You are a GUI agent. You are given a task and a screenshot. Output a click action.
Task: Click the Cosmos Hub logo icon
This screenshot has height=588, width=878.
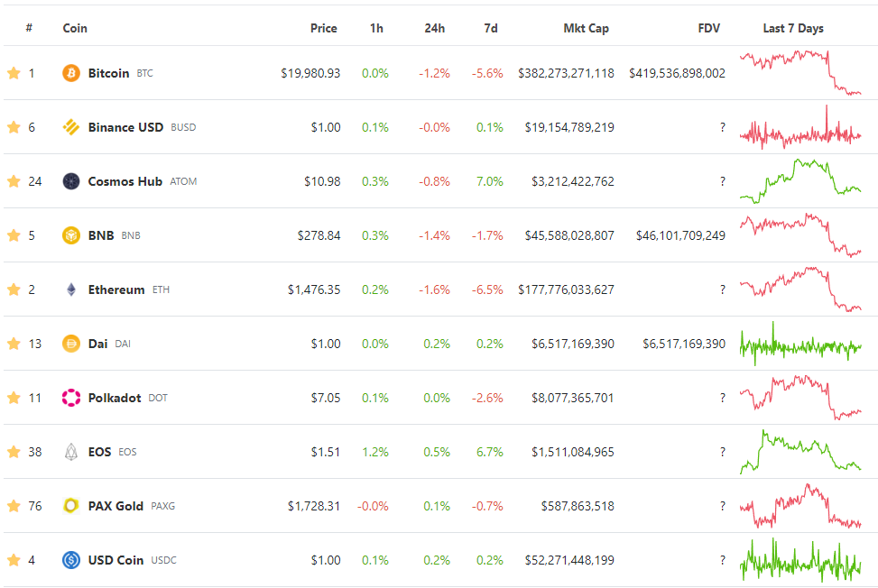pyautogui.click(x=71, y=181)
